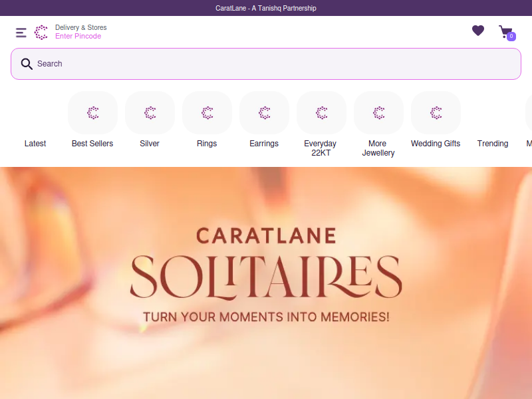Click the CaratLane logo icon
The width and height of the screenshot is (532, 399).
[41, 32]
